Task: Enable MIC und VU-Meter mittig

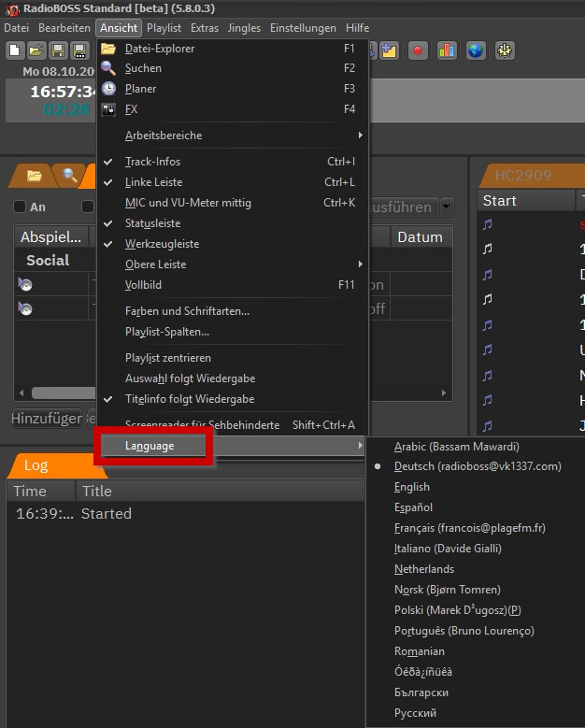Action: tap(233, 203)
